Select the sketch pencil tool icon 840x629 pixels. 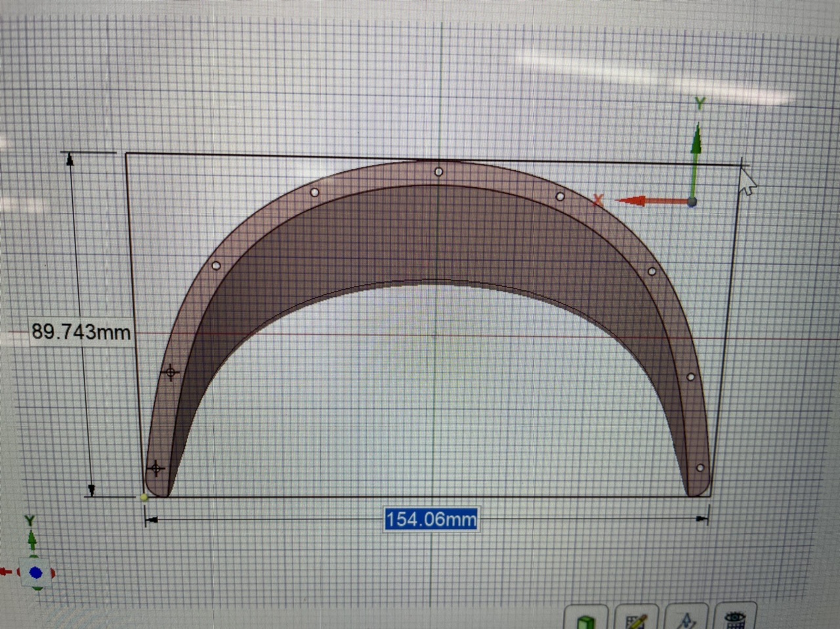point(636,620)
